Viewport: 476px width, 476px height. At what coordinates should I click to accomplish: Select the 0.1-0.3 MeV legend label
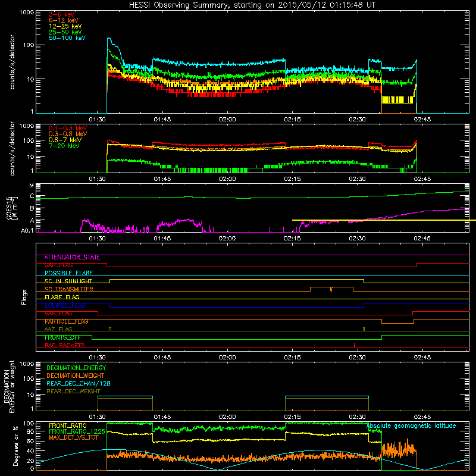click(x=68, y=128)
